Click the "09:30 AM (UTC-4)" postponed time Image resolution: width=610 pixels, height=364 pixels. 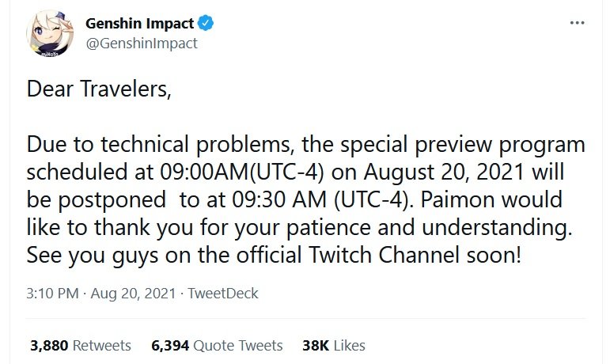click(x=323, y=200)
